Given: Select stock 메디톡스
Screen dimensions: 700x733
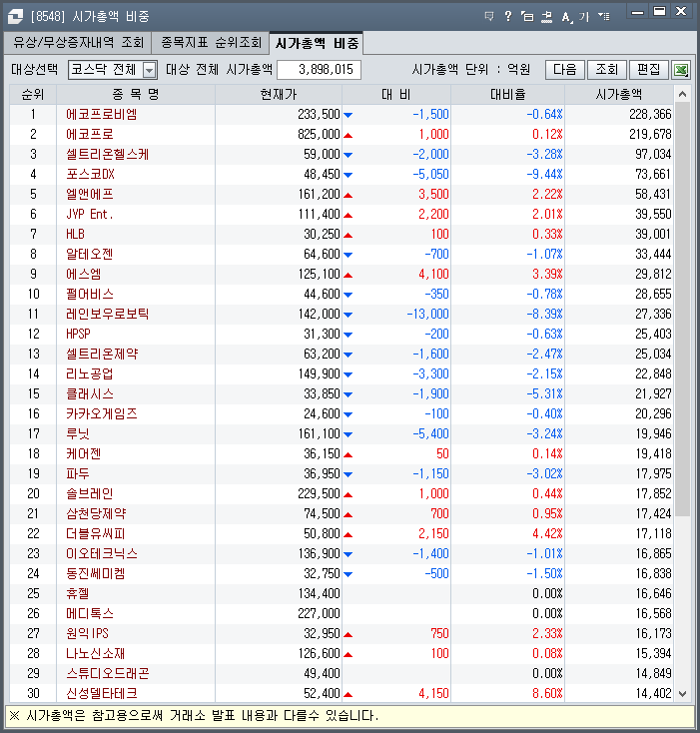Looking at the screenshot, I should [x=90, y=614].
